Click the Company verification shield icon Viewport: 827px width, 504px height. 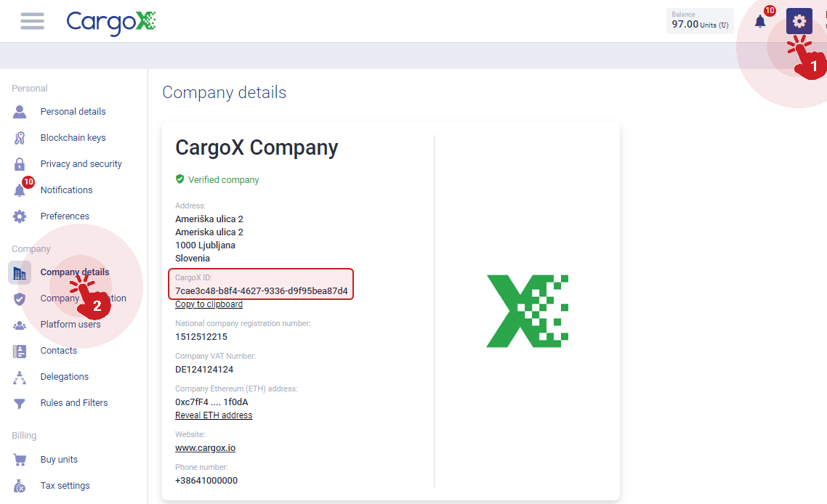[x=20, y=299]
